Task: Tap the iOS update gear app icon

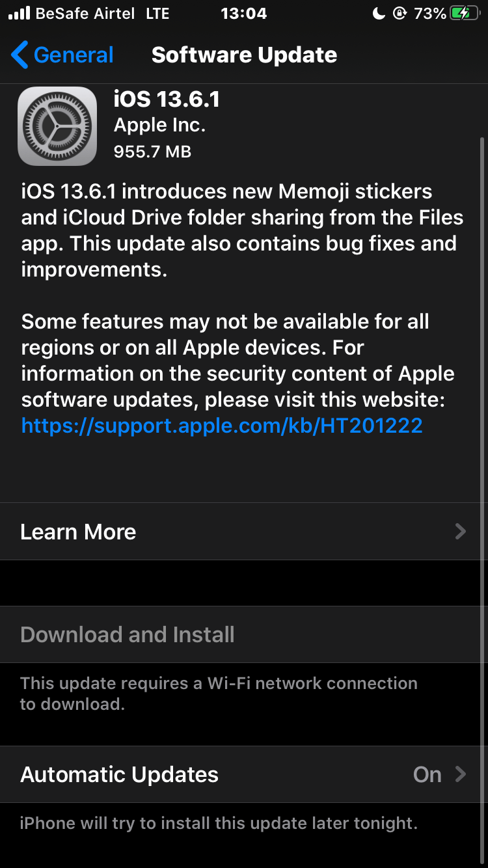Action: pyautogui.click(x=57, y=126)
